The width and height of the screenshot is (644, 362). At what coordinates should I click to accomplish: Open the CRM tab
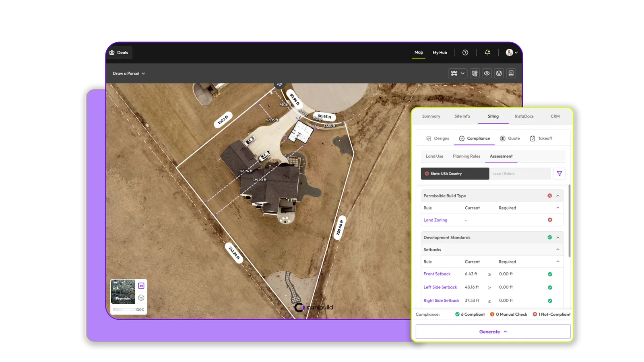tap(555, 116)
